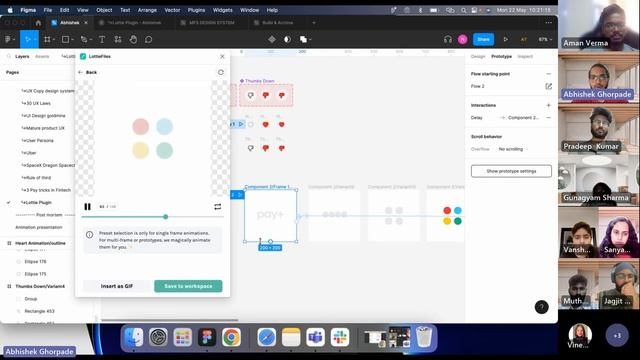The width and height of the screenshot is (640, 360).
Task: Click the Share button
Action: pyautogui.click(x=483, y=40)
